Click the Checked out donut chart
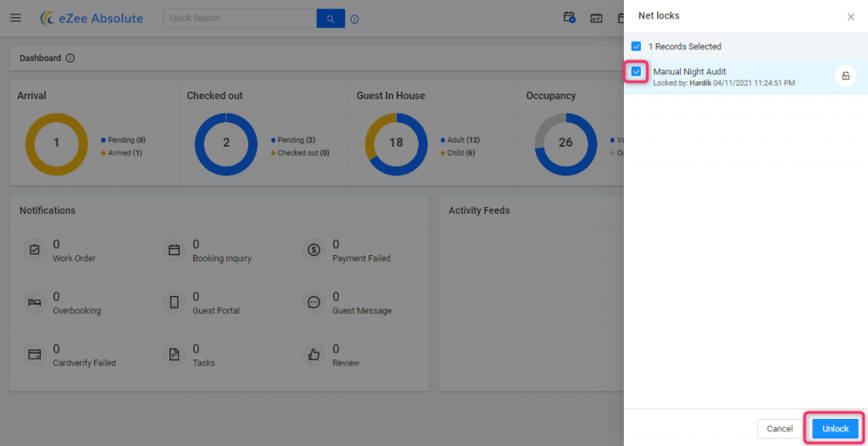868x446 pixels. click(225, 145)
